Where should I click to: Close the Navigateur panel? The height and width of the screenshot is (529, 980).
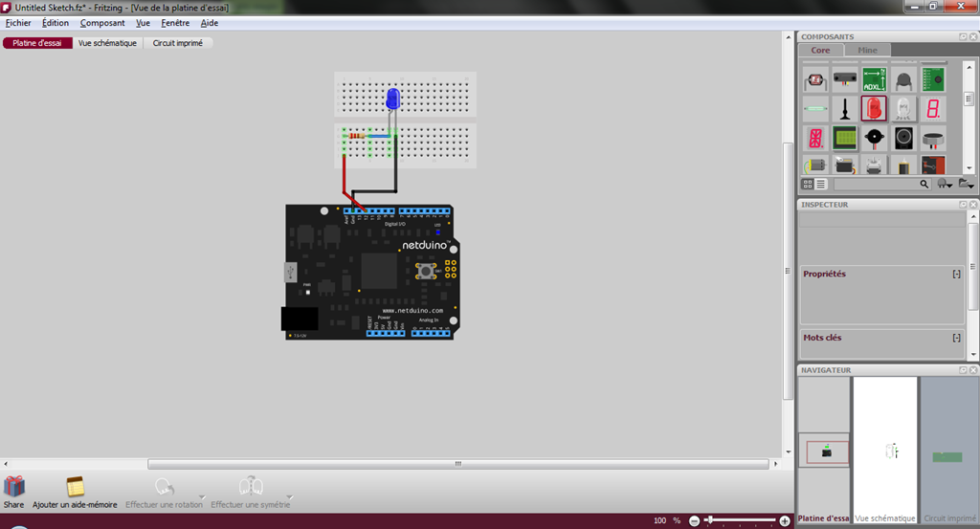pos(973,370)
